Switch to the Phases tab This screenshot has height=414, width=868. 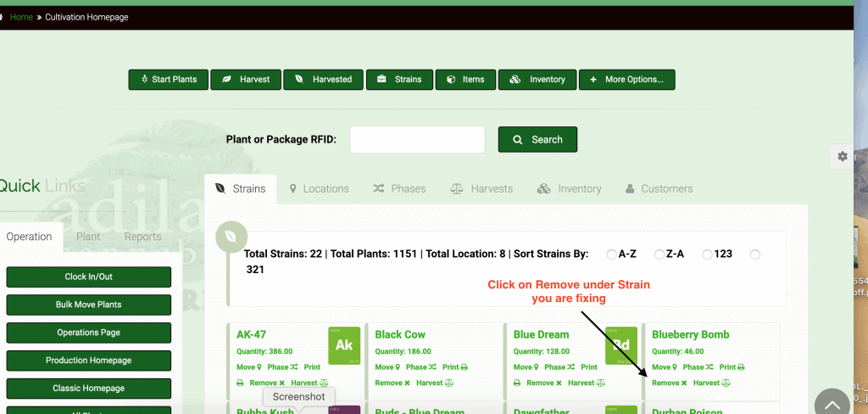(399, 188)
